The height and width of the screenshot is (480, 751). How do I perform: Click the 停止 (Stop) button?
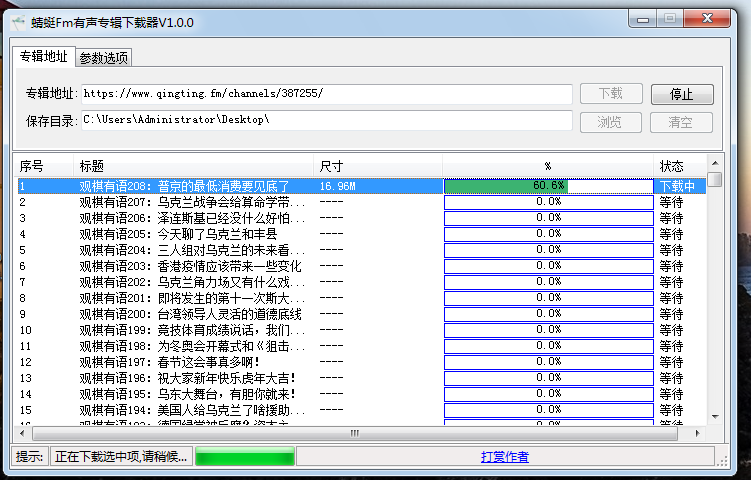coord(681,94)
